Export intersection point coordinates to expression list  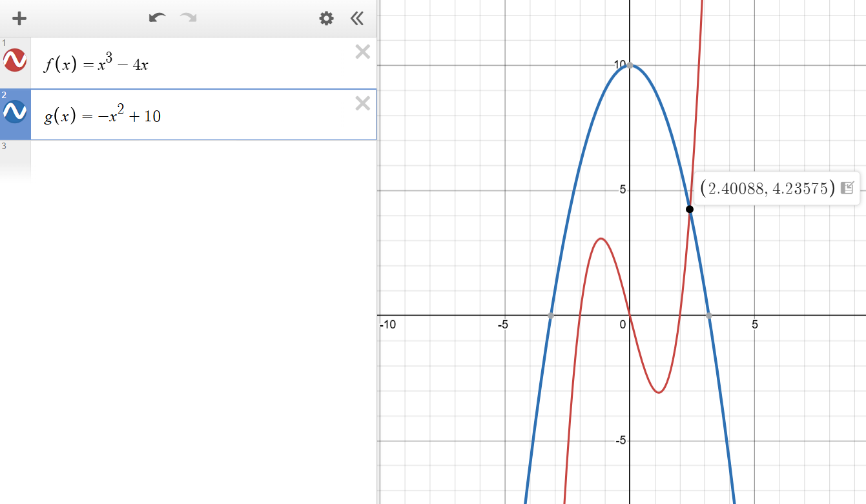pyautogui.click(x=849, y=188)
